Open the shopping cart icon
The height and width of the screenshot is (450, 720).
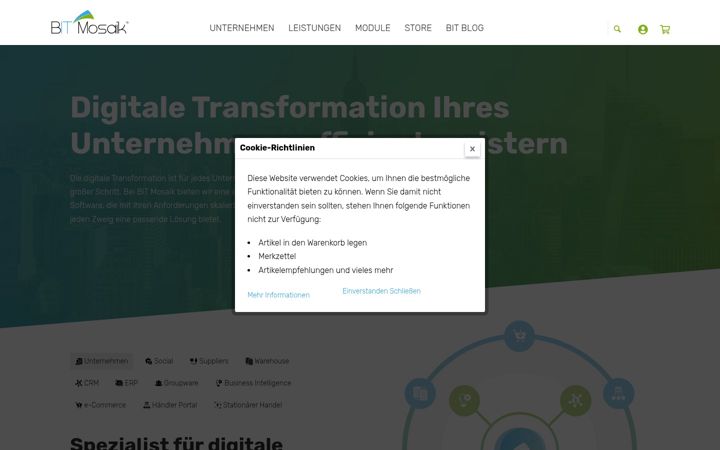(x=665, y=29)
